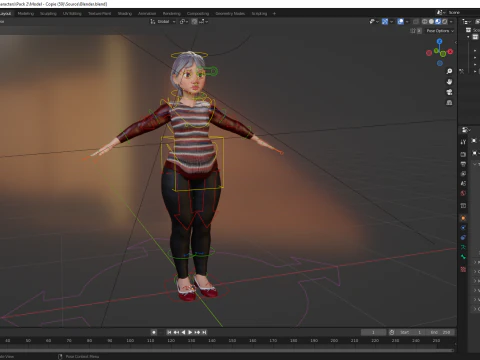The image size is (480, 360).
Task: Click the pose mirror icon beside Pose Options
Action: coord(413,31)
